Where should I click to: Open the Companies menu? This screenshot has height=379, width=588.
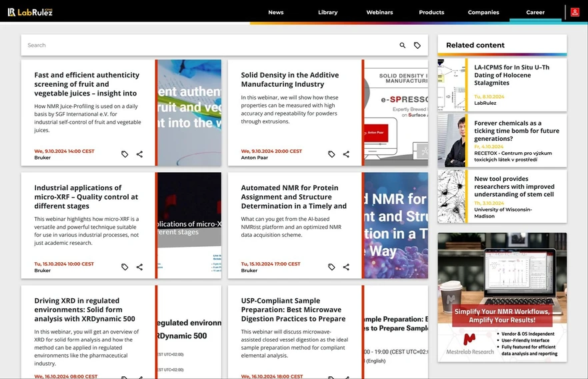(x=483, y=13)
